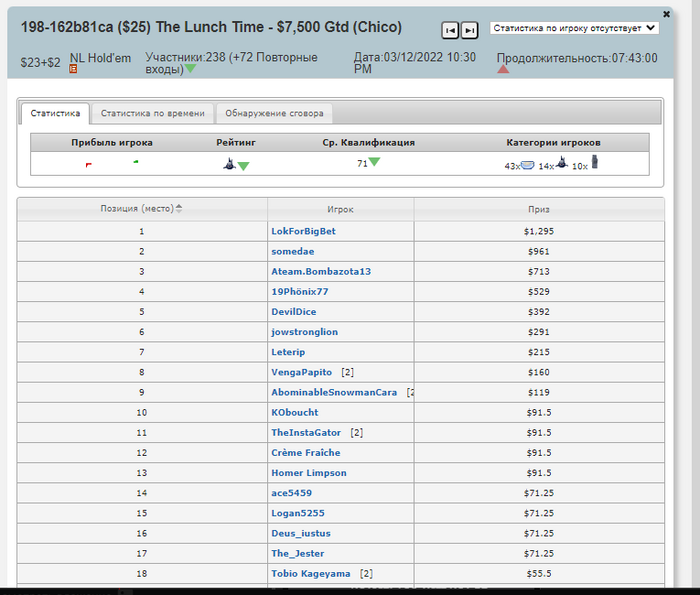Click prize value $961
Viewport: 700px width, 595px height.
click(539, 251)
